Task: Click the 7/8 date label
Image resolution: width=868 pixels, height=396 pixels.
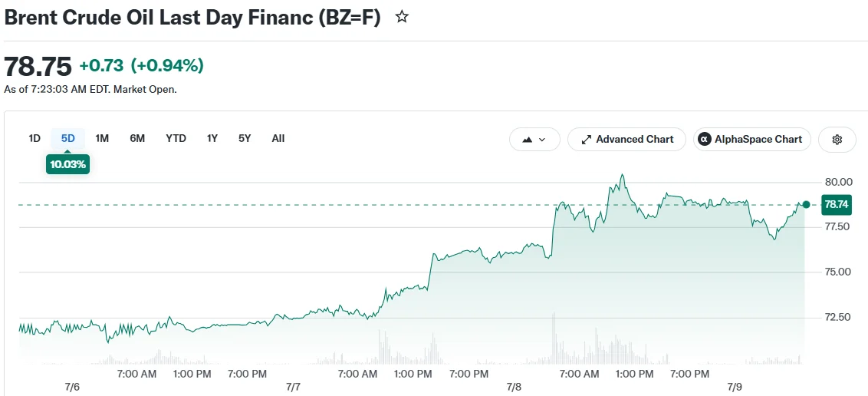Action: coord(514,387)
